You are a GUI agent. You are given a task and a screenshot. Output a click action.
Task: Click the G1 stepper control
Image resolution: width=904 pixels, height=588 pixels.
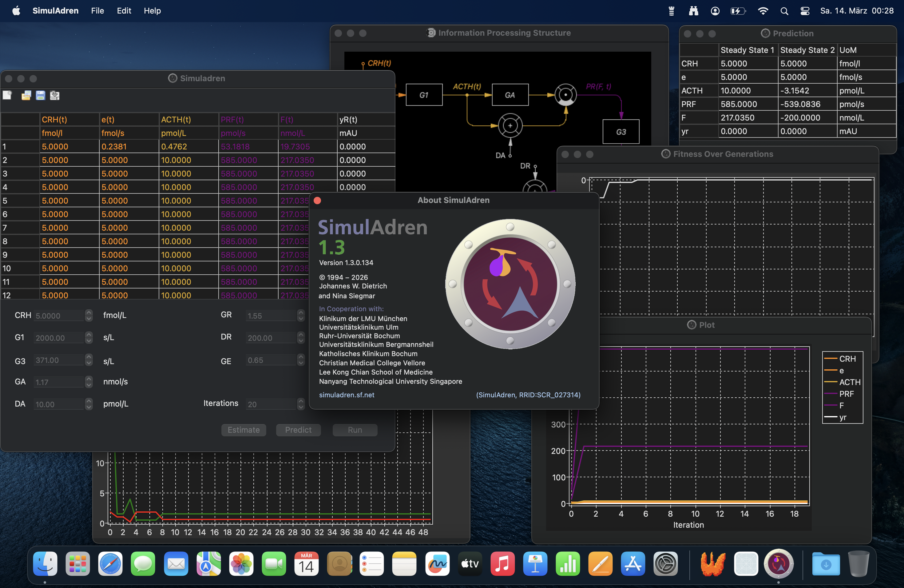tap(89, 337)
